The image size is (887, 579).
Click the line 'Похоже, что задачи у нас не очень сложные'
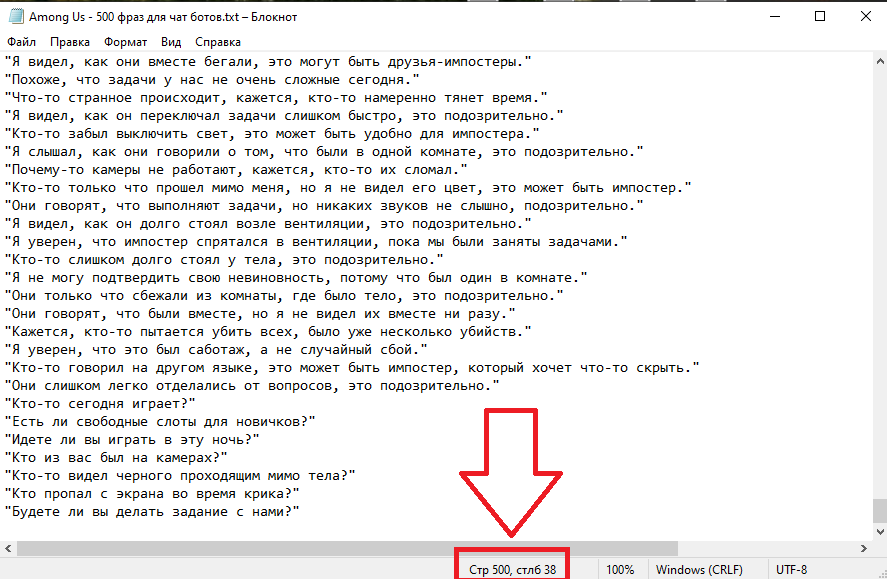[212, 79]
